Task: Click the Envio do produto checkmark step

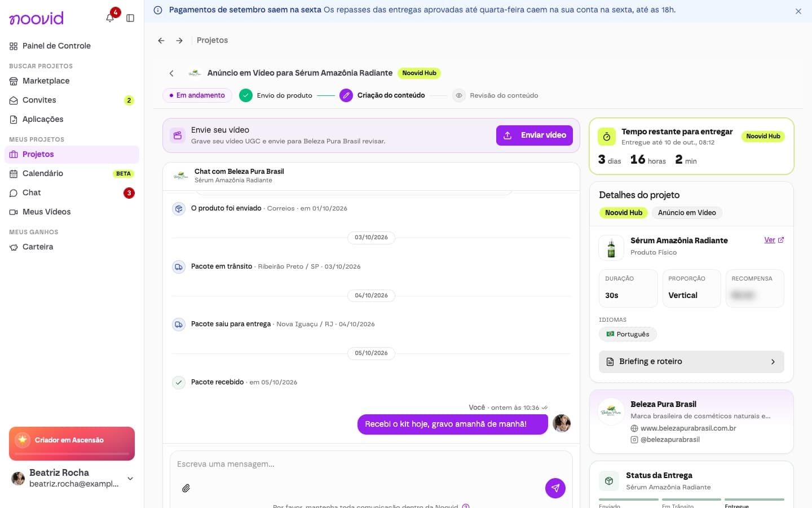Action: point(246,95)
